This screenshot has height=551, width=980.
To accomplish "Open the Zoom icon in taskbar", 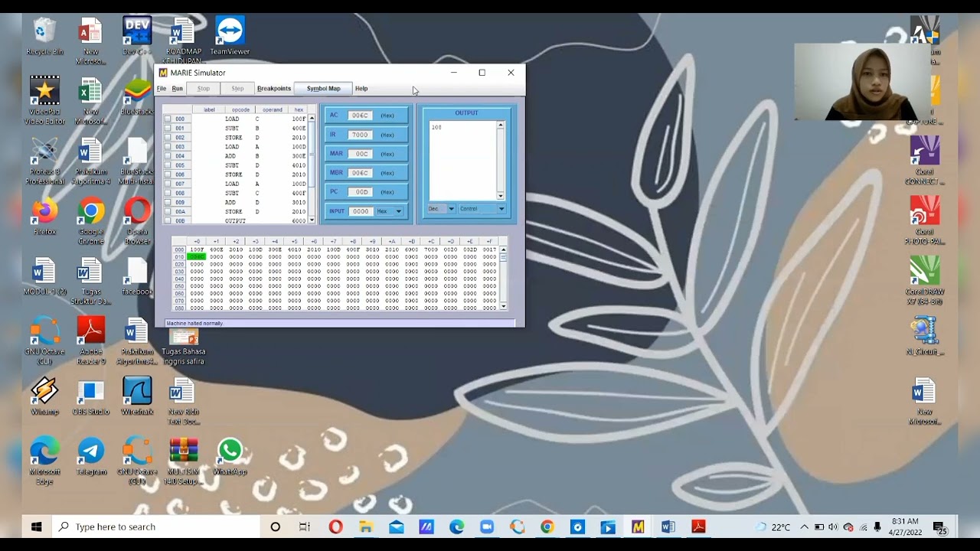I will pyautogui.click(x=487, y=527).
